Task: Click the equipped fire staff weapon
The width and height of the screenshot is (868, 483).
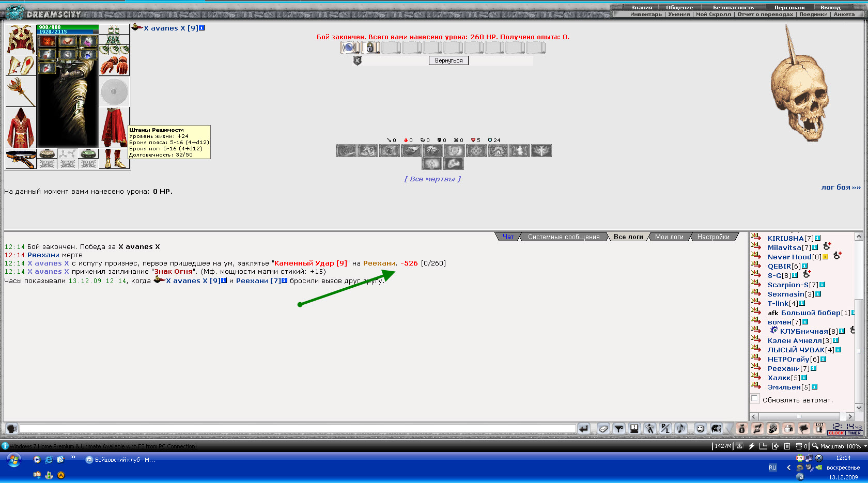Action: coord(21,91)
